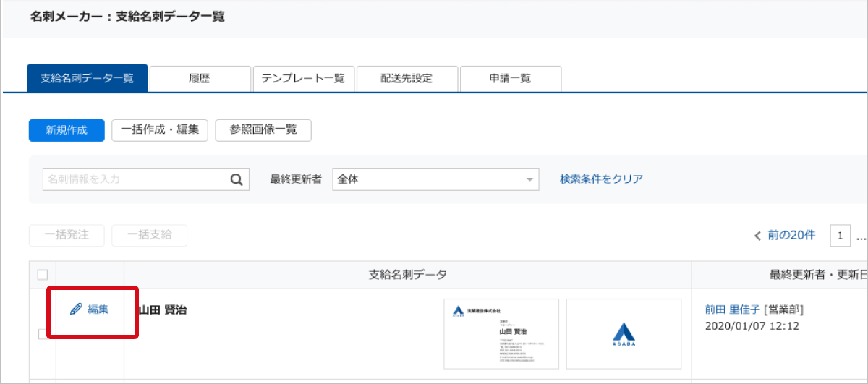Click the 検索条件をクリア link
Viewport: 868px width, 384px height.
[601, 179]
